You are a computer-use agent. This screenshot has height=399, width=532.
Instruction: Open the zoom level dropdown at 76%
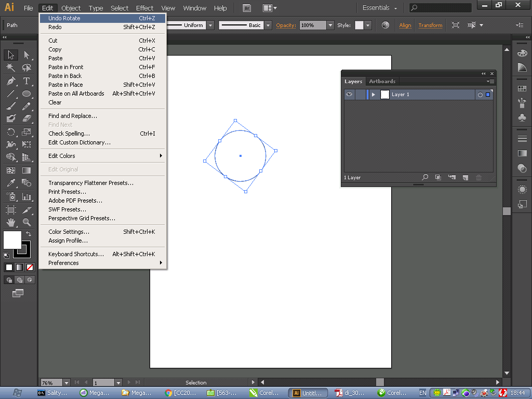(66, 383)
